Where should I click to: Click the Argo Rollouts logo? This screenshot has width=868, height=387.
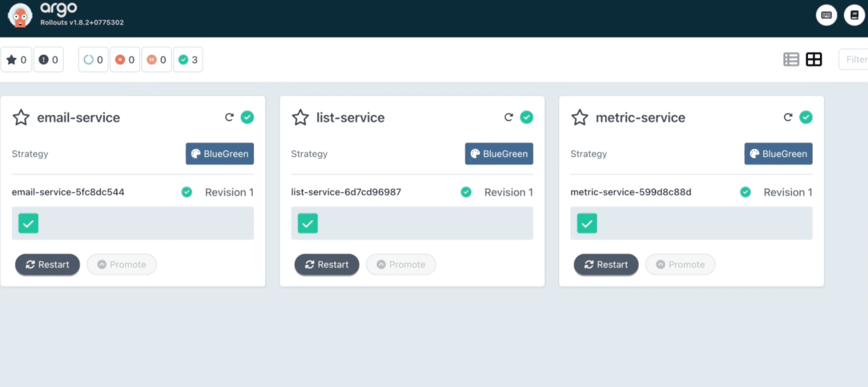coord(20,15)
